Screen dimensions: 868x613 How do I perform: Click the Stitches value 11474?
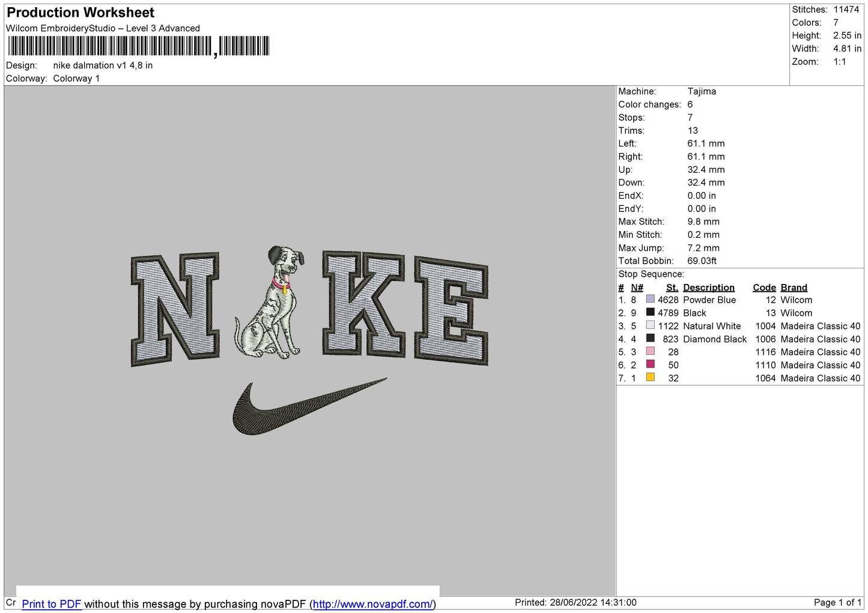point(846,10)
